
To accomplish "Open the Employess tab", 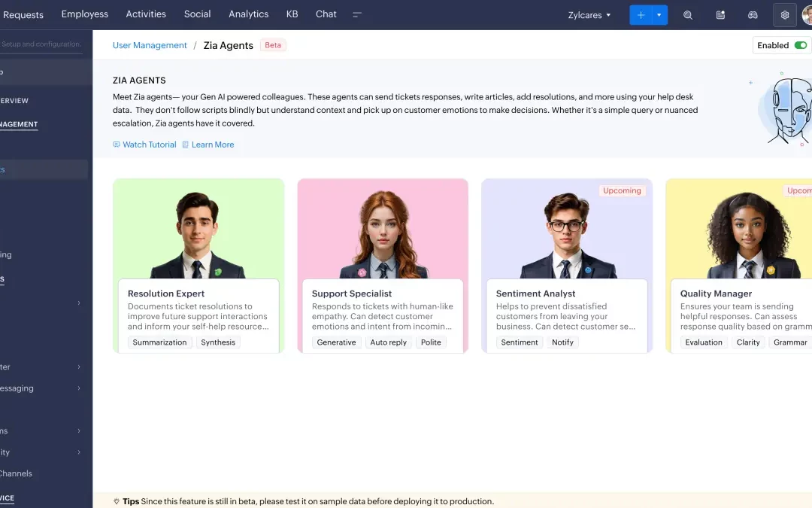I will click(85, 14).
